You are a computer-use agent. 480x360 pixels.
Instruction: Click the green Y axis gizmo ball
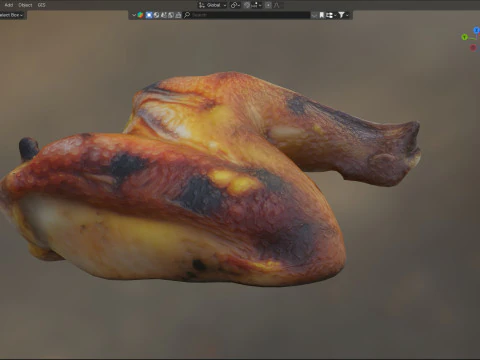[x=464, y=37]
